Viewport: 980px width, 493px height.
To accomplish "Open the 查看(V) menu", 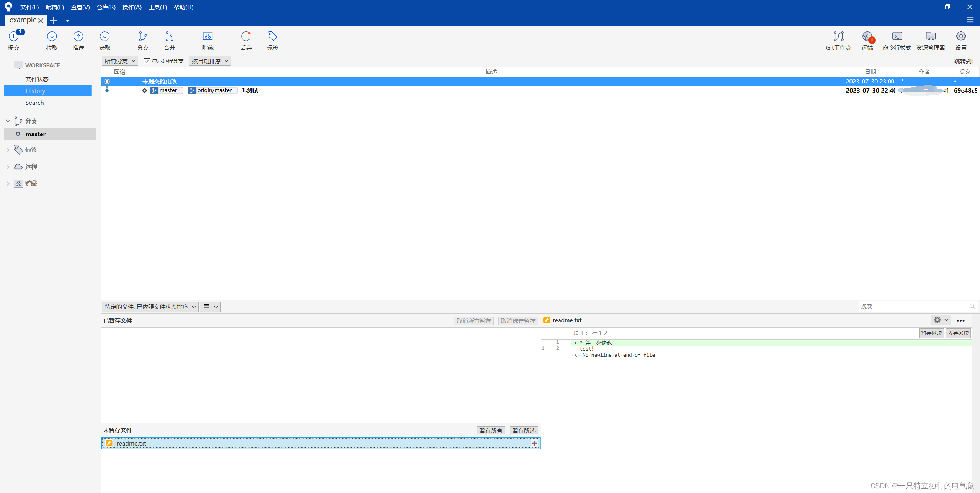I will point(80,7).
